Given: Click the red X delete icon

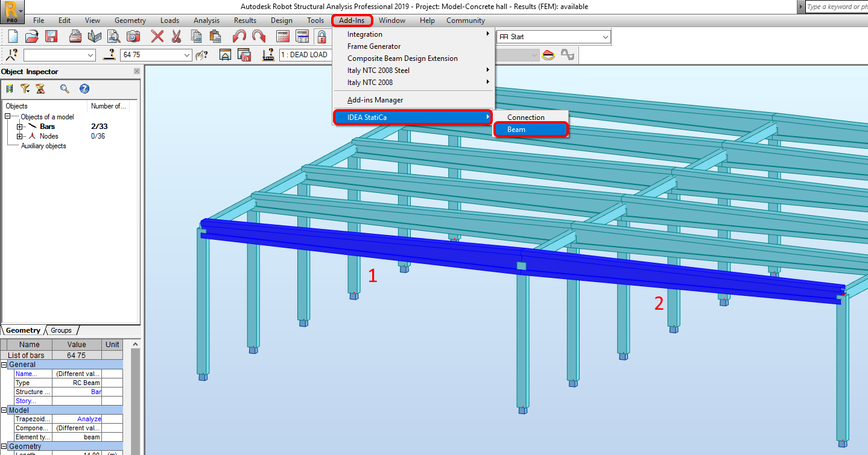Looking at the screenshot, I should pos(157,36).
